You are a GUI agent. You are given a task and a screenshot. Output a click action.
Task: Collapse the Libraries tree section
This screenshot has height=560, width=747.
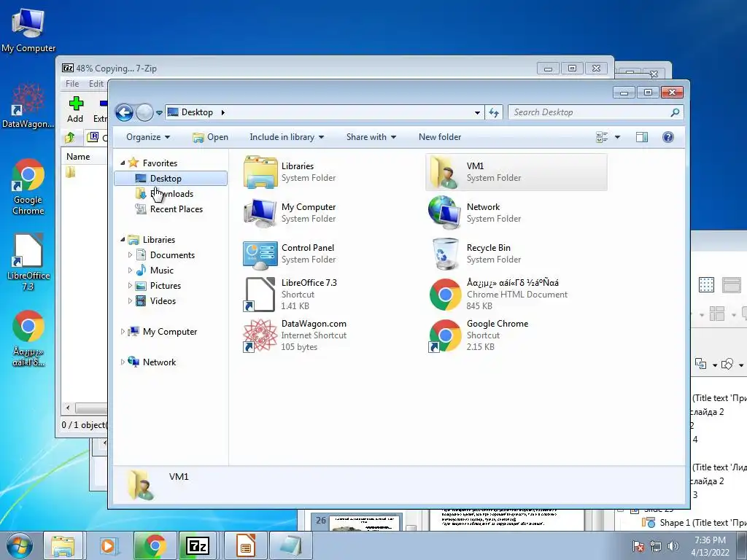coord(123,239)
